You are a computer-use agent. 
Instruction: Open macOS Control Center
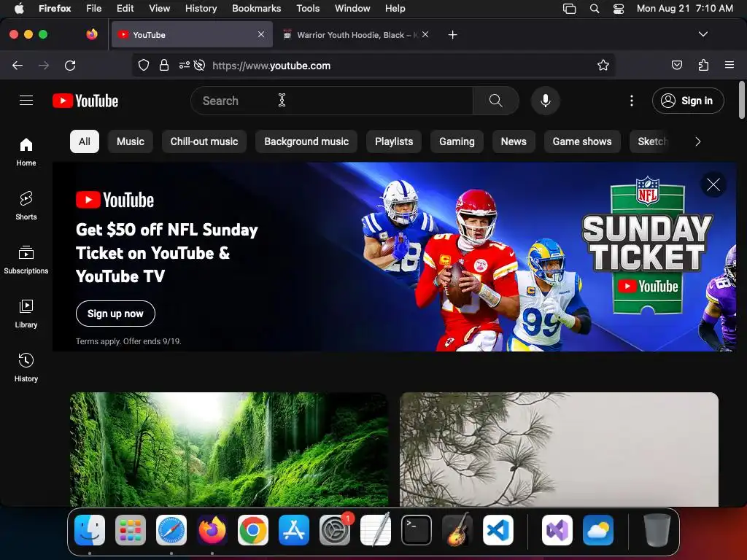[x=619, y=9]
